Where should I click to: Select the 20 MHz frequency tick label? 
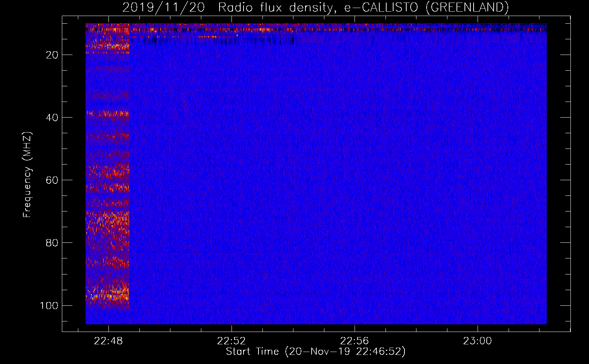(x=52, y=55)
